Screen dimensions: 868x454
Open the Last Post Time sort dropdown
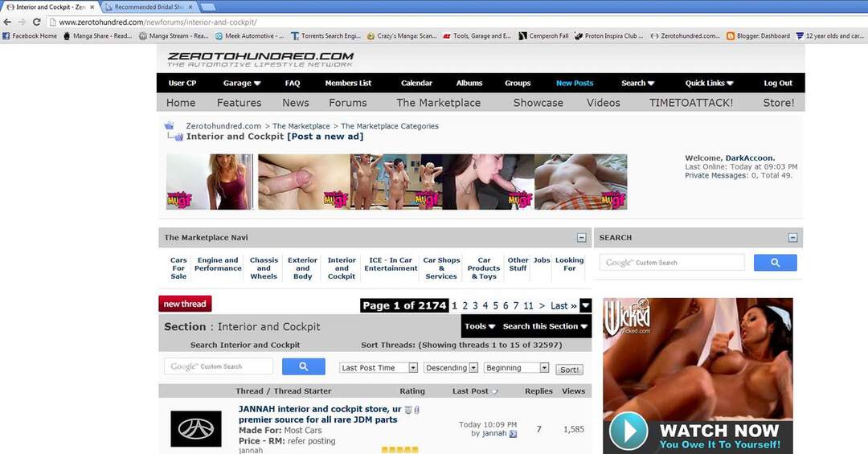379,368
